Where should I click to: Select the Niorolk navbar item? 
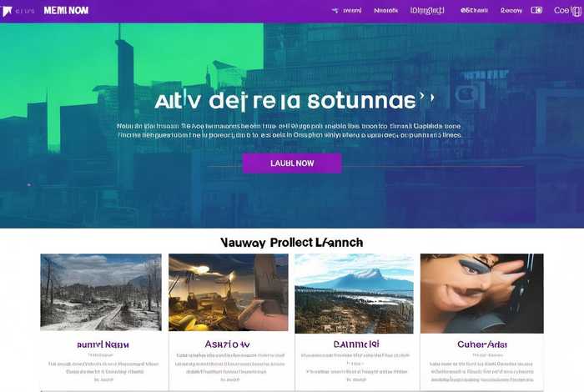tap(385, 10)
